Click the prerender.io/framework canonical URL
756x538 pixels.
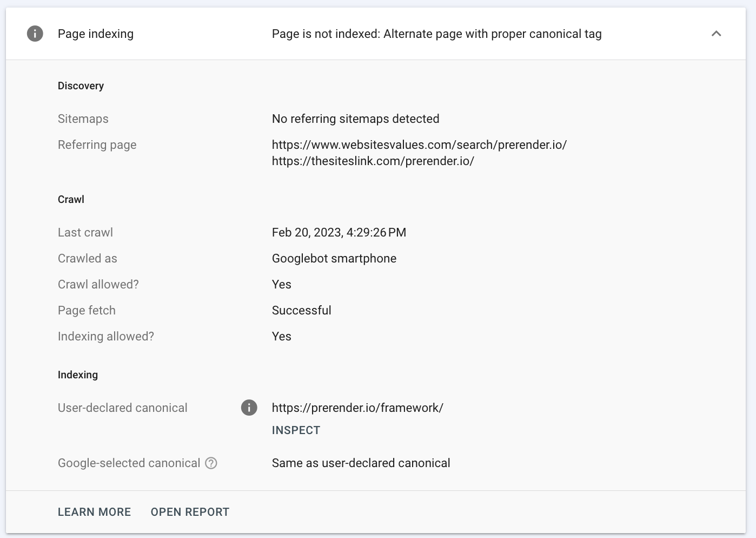(x=357, y=408)
